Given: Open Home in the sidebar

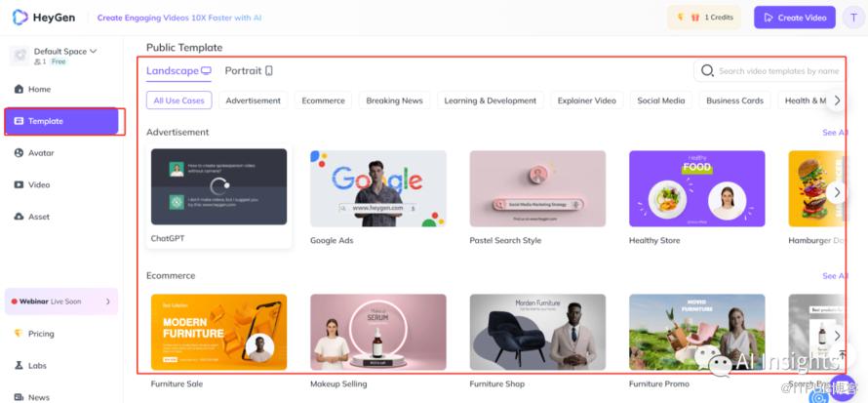Looking at the screenshot, I should click(39, 89).
